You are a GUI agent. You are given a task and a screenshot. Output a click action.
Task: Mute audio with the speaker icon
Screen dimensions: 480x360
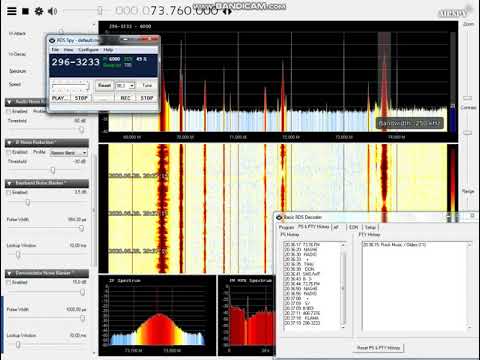(x=52, y=11)
